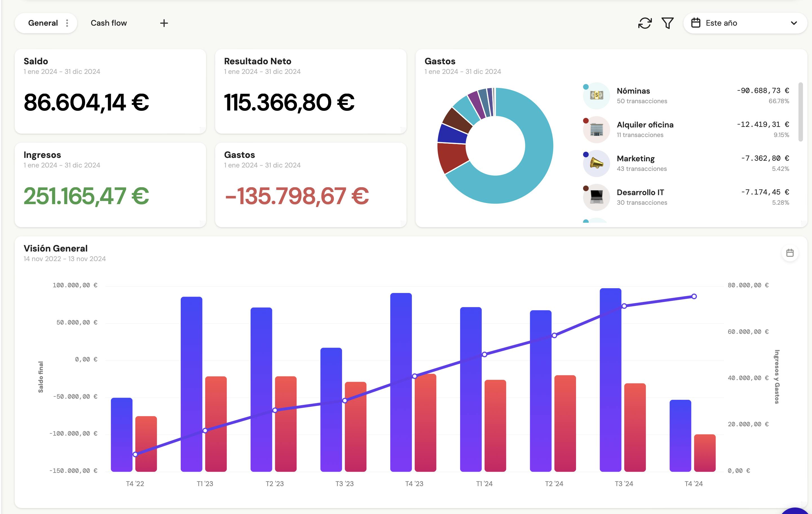812x514 pixels.
Task: Click the red expenses bar for T4 '23
Action: (425, 423)
